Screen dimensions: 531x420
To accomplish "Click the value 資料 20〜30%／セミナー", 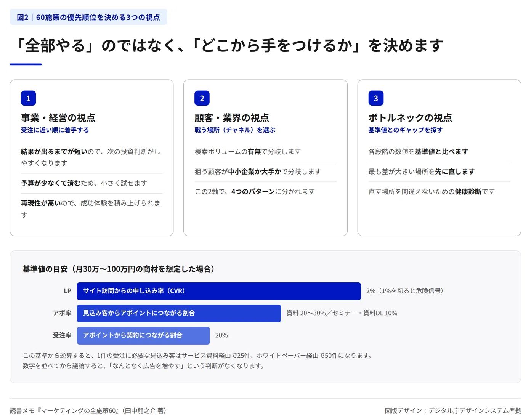I will (x=342, y=313).
